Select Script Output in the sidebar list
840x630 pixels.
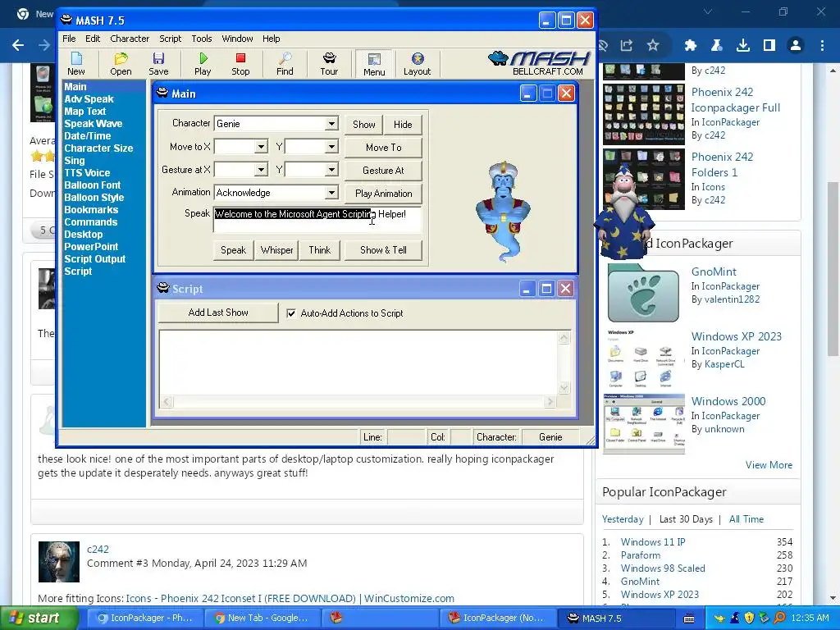[95, 259]
